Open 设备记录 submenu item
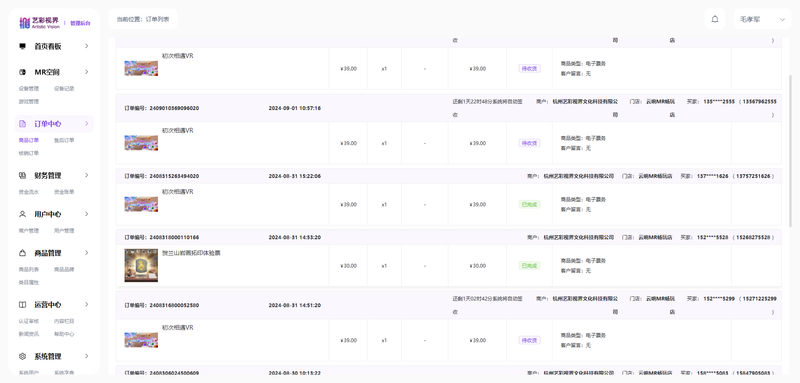 pyautogui.click(x=64, y=89)
